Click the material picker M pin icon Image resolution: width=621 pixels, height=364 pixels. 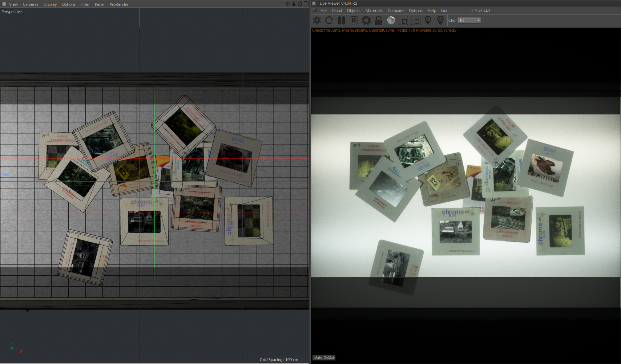[x=440, y=20]
